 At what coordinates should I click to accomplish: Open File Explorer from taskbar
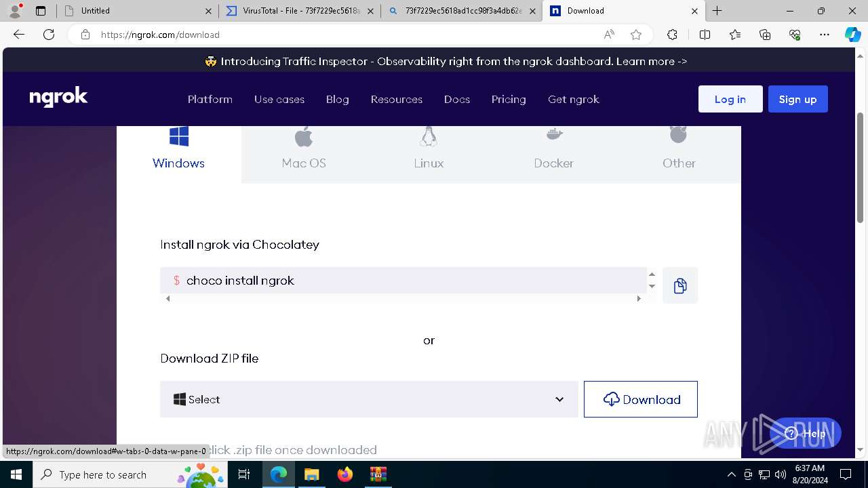[311, 474]
